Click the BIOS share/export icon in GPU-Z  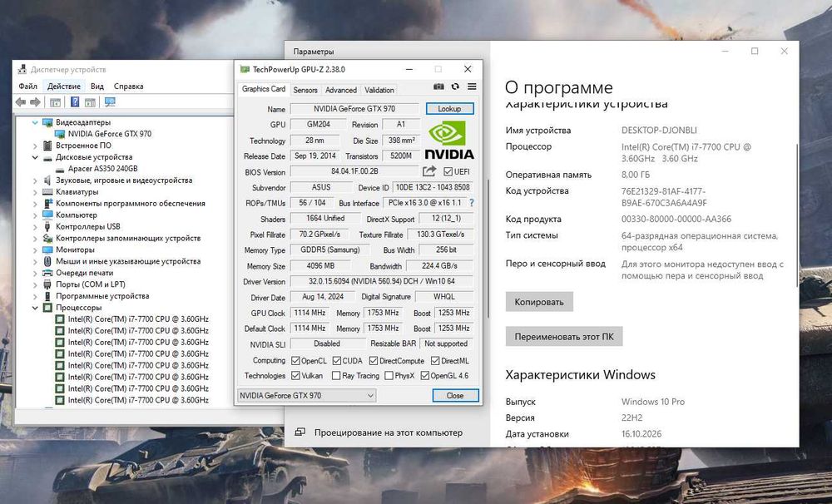[x=428, y=171]
